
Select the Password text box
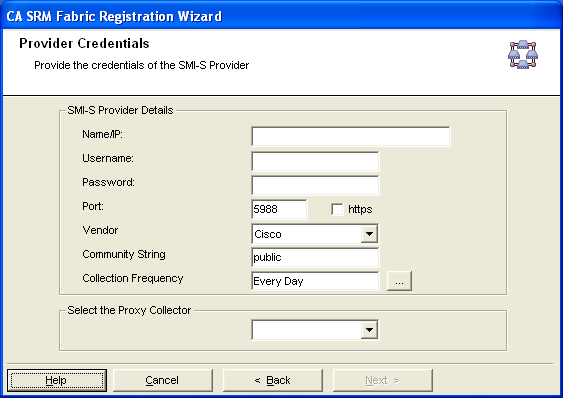tap(315, 185)
